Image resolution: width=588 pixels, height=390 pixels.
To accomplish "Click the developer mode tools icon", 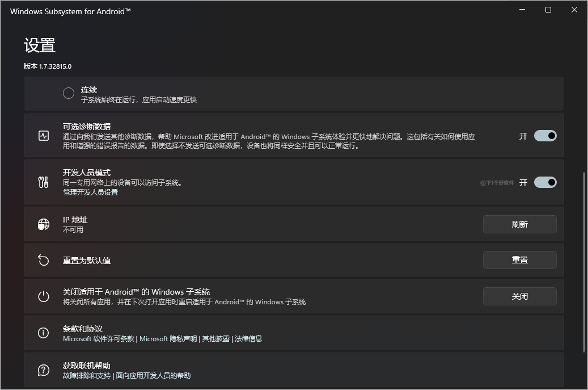I will 44,182.
